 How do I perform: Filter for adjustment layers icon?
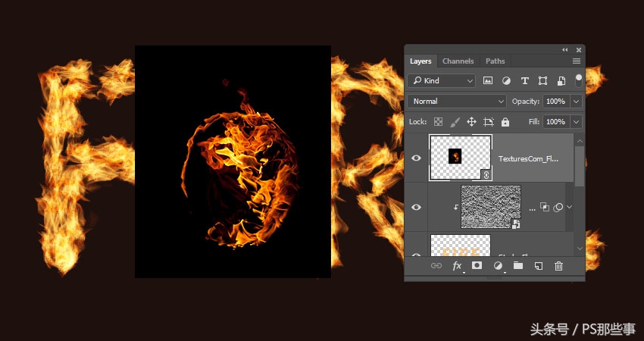tap(506, 81)
